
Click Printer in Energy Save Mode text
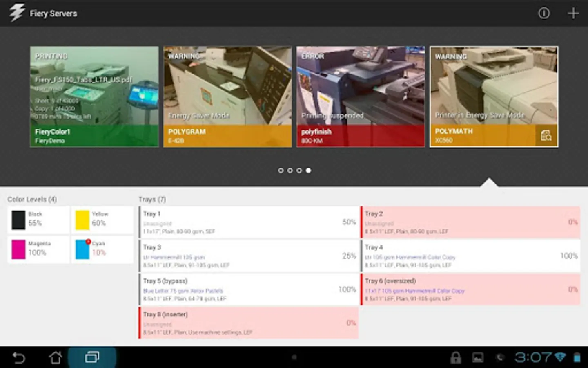click(479, 115)
